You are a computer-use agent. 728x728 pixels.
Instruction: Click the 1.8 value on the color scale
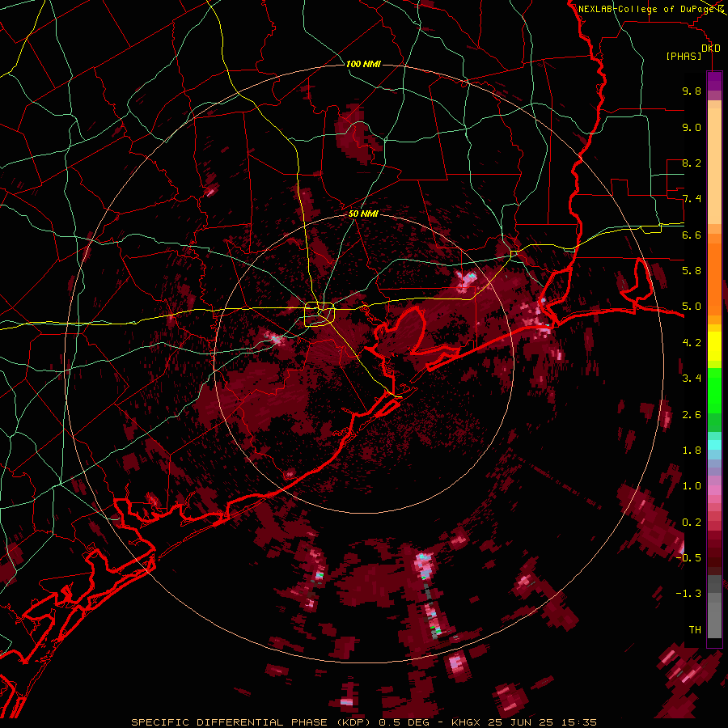point(692,451)
